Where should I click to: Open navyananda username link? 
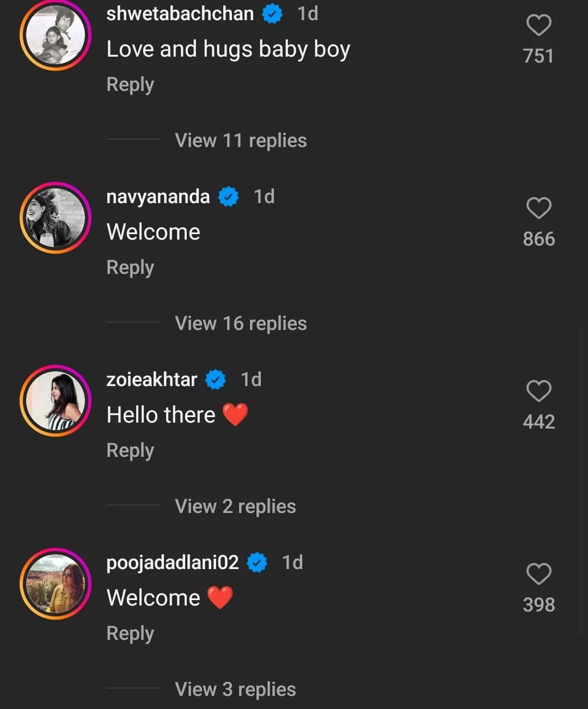click(x=158, y=197)
